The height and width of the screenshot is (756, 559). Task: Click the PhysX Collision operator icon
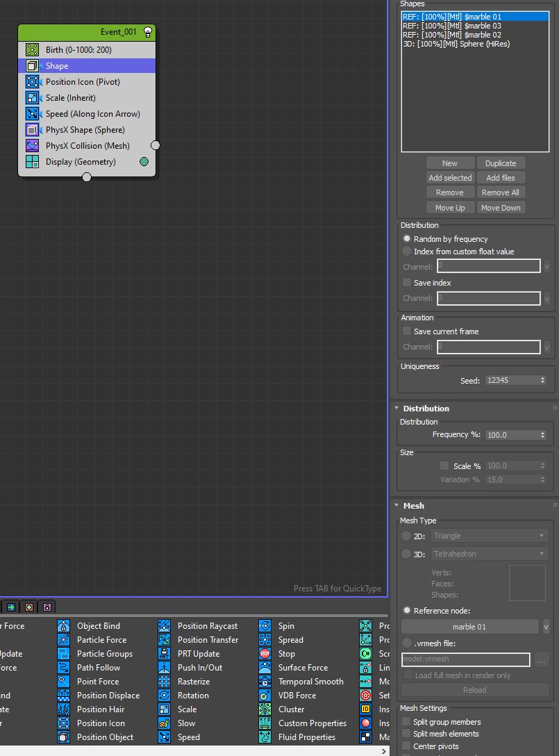[32, 146]
